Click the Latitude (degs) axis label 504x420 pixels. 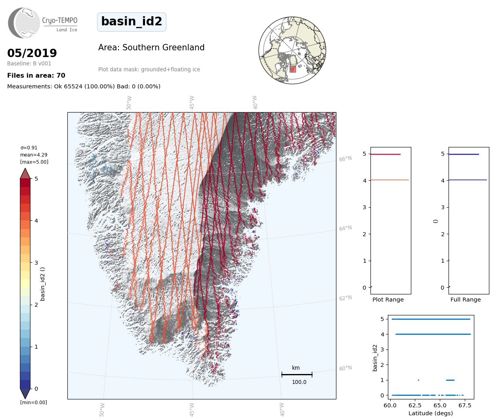point(431,413)
